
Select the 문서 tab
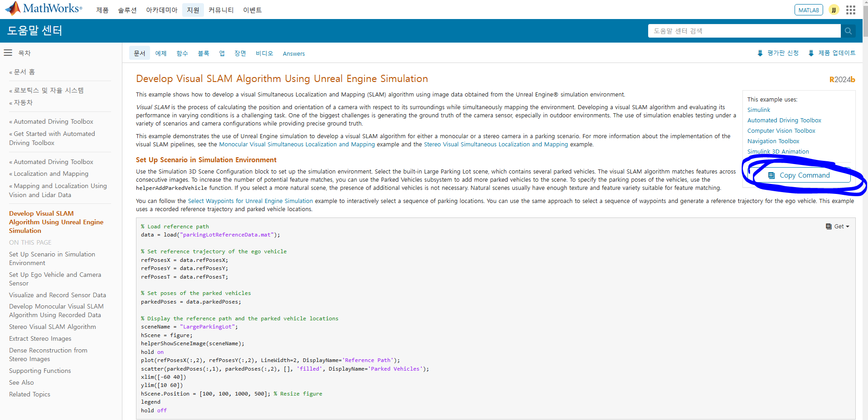[x=140, y=53]
